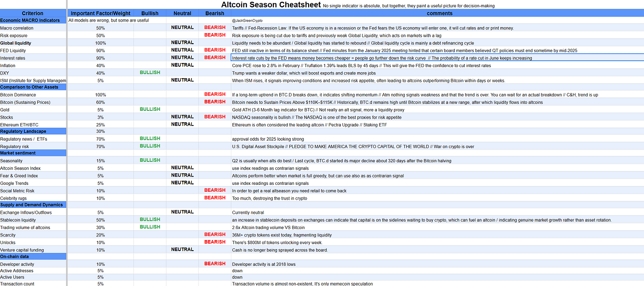Select the "Market sentiment" section header
644x286 pixels.
point(33,153)
